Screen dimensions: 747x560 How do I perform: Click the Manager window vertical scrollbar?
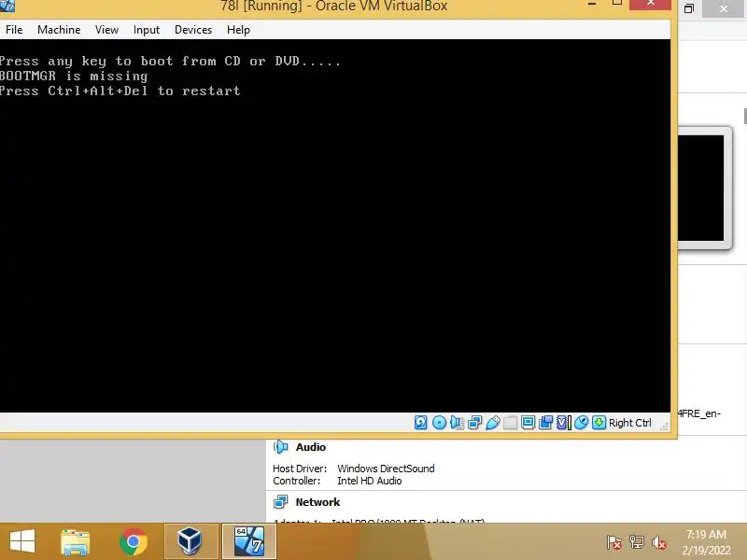point(745,117)
